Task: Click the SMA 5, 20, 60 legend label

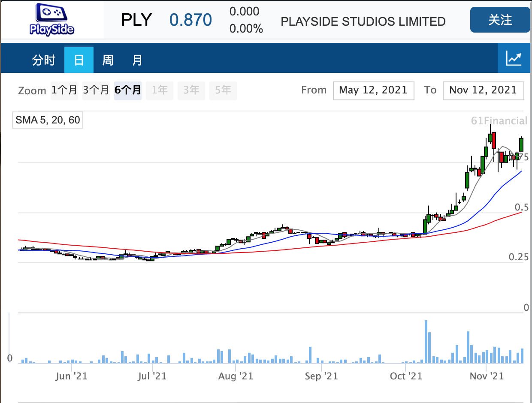Action: tap(48, 120)
